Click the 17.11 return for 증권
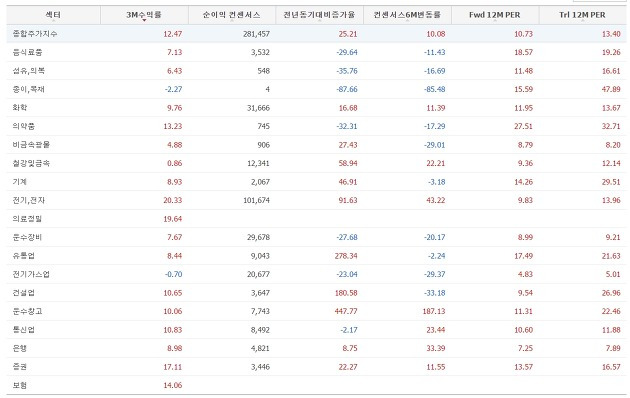Viewport: 630px width, 398px height. [x=173, y=367]
